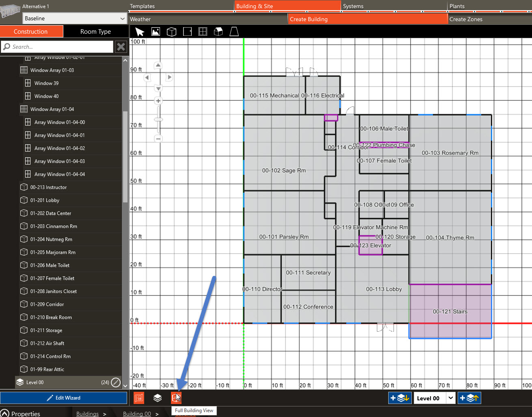Open the Full Building View
The image size is (532, 417).
tap(176, 398)
